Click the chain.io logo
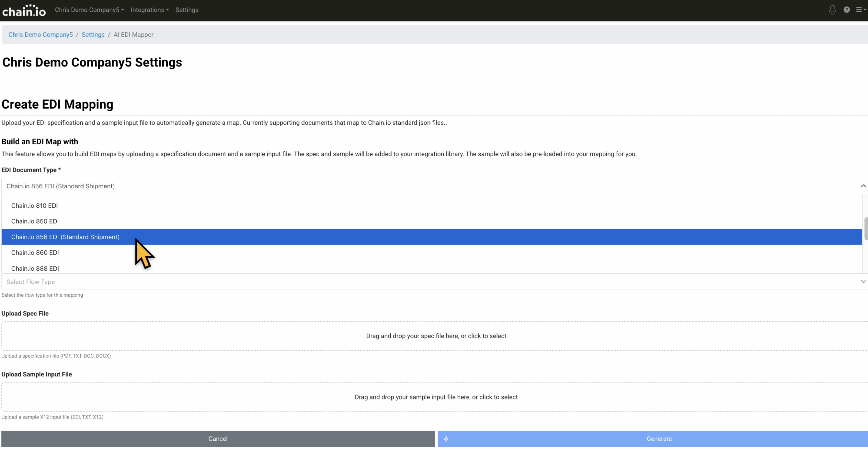The width and height of the screenshot is (868, 450). pyautogui.click(x=24, y=11)
